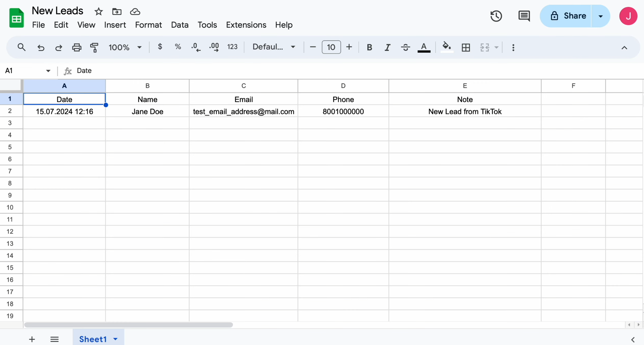Open the account avatar J
The height and width of the screenshot is (345, 644).
(628, 16)
